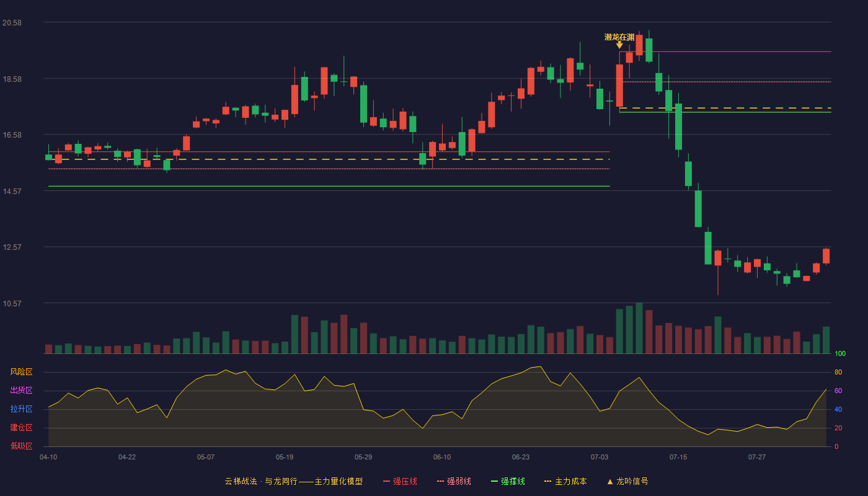Click the 云梯战法 主力量化模型 legend label
The height and width of the screenshot is (496, 868).
click(x=293, y=481)
